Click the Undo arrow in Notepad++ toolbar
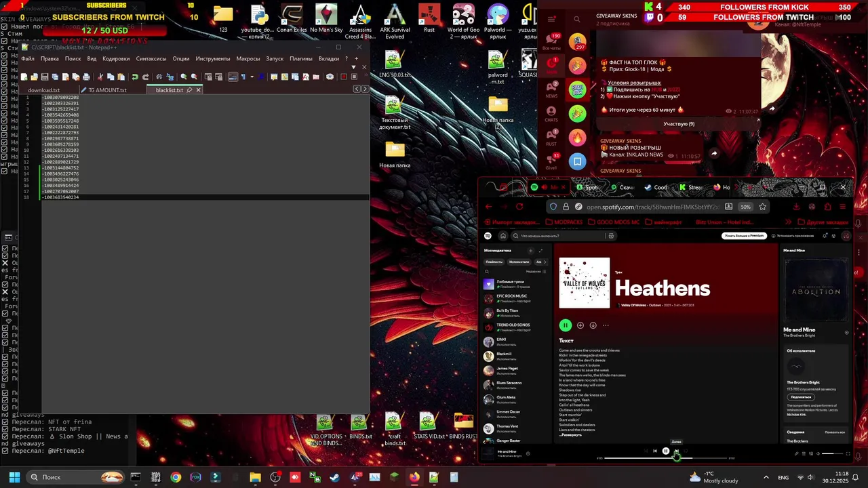The image size is (868, 488). [x=135, y=77]
